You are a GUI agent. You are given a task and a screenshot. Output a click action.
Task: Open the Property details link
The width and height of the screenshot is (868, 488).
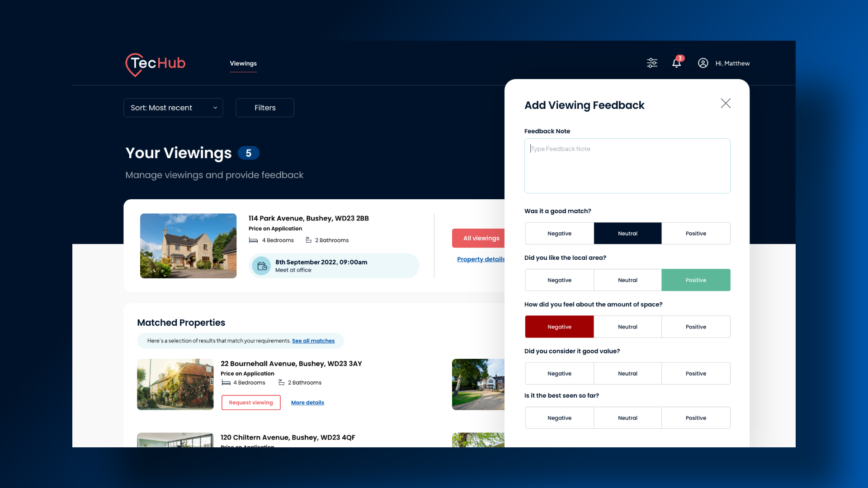tap(481, 259)
